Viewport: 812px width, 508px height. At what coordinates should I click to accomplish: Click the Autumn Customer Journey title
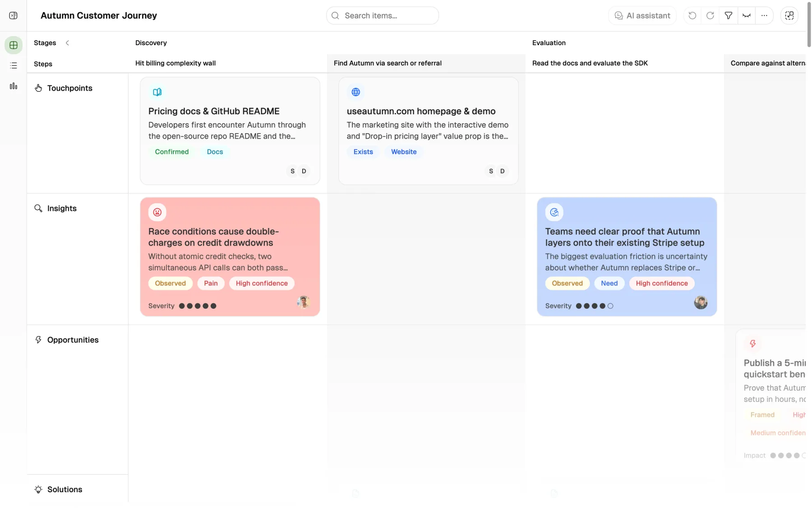click(x=99, y=15)
